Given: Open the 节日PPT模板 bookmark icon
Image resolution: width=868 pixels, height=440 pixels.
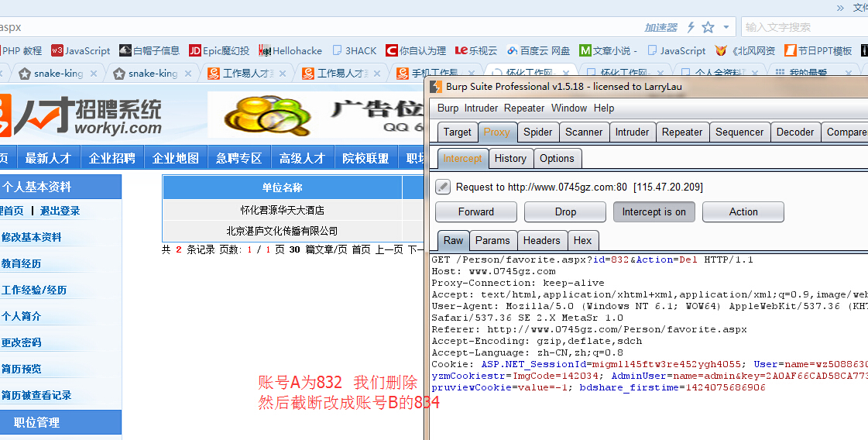Looking at the screenshot, I should pyautogui.click(x=790, y=50).
